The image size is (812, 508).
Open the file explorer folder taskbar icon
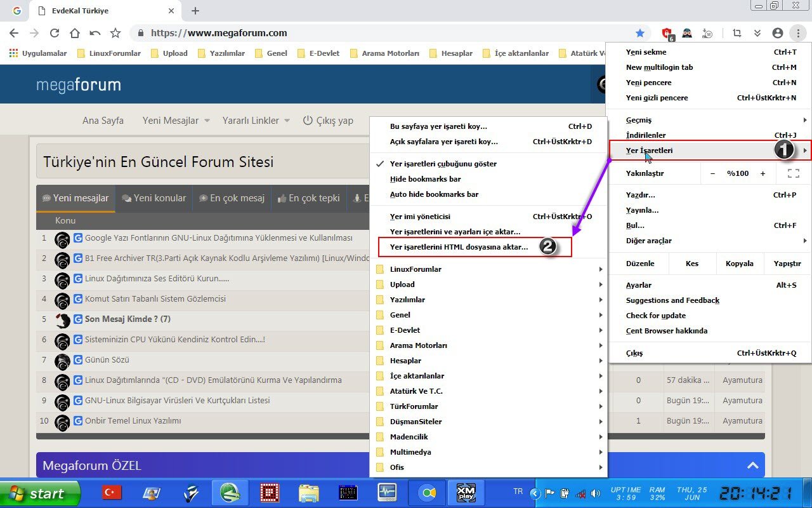309,493
